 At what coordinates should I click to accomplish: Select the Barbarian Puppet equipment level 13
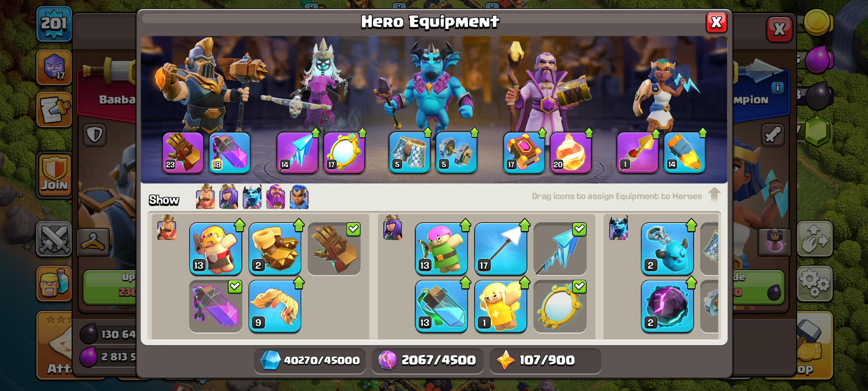click(x=216, y=249)
